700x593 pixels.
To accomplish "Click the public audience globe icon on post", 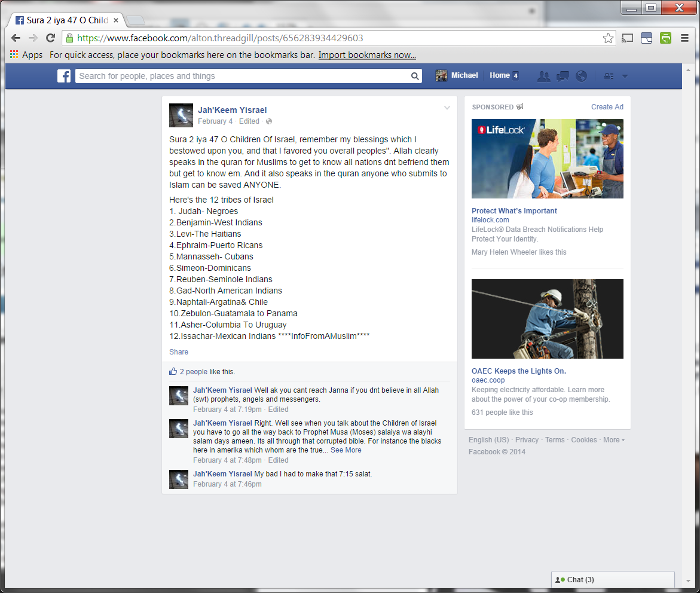I will [x=269, y=121].
